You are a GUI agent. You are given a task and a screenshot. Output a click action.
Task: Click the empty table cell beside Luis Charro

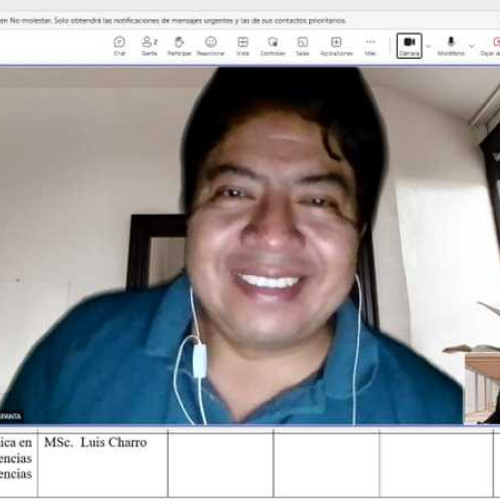[x=221, y=464]
